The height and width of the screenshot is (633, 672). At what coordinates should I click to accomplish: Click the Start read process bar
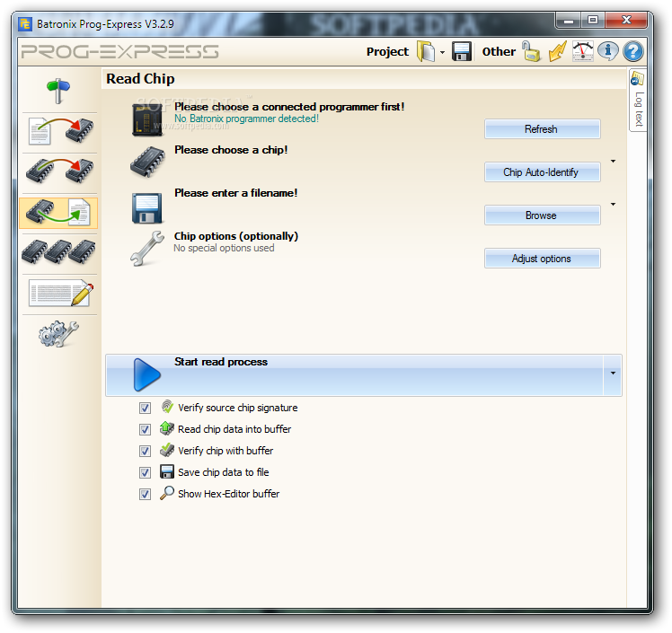tap(355, 375)
